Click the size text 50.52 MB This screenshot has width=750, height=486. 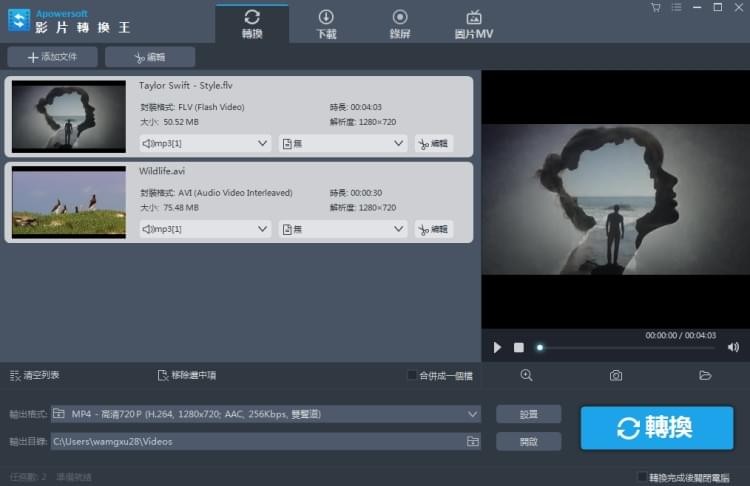click(181, 122)
